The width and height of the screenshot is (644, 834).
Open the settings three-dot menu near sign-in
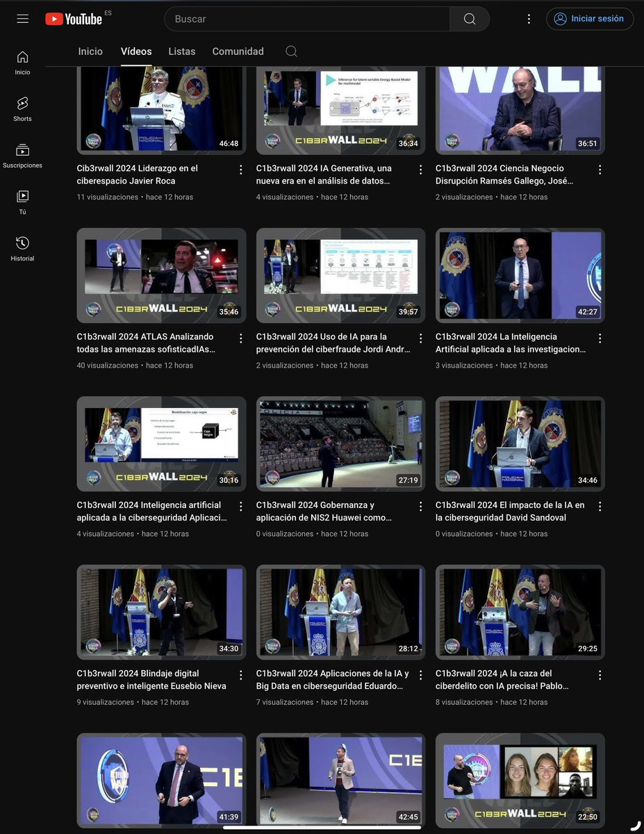pos(529,19)
